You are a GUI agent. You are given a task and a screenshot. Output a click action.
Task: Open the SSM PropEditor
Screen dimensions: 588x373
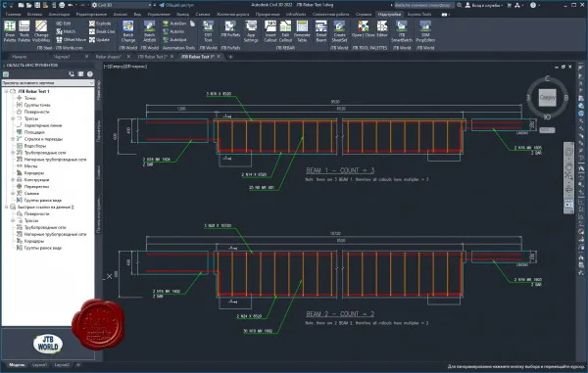[425, 31]
